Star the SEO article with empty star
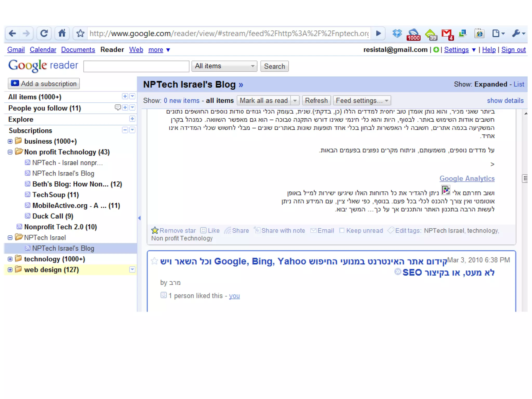 point(154,261)
